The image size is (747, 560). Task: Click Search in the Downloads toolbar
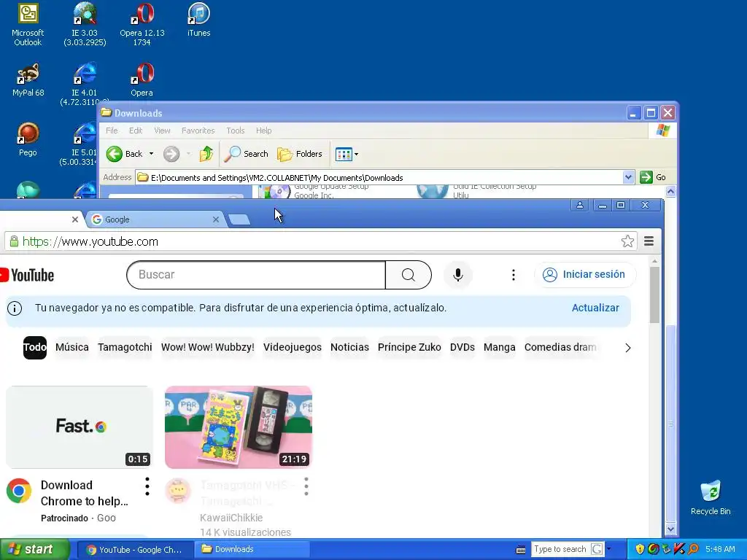pyautogui.click(x=247, y=154)
